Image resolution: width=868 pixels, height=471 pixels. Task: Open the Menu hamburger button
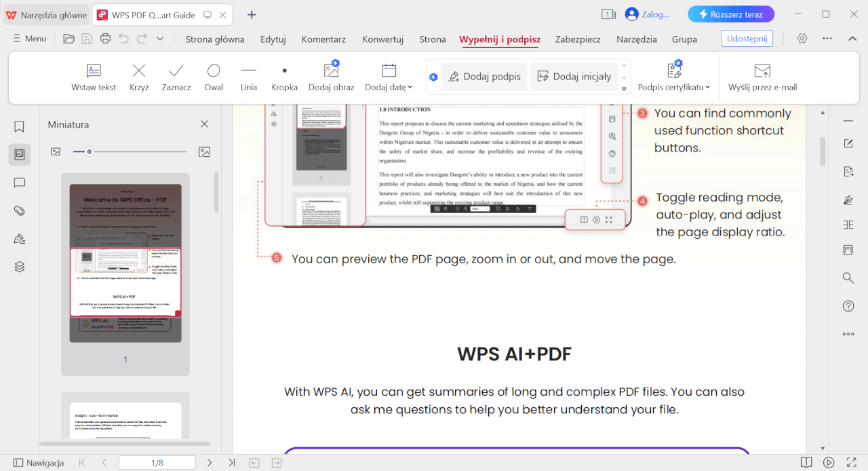[x=30, y=39]
